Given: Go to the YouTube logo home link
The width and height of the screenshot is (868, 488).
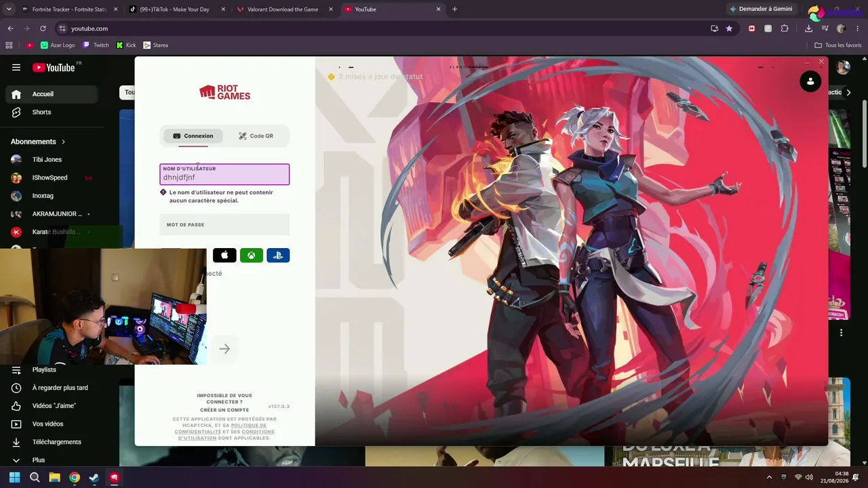Looking at the screenshot, I should tap(54, 67).
